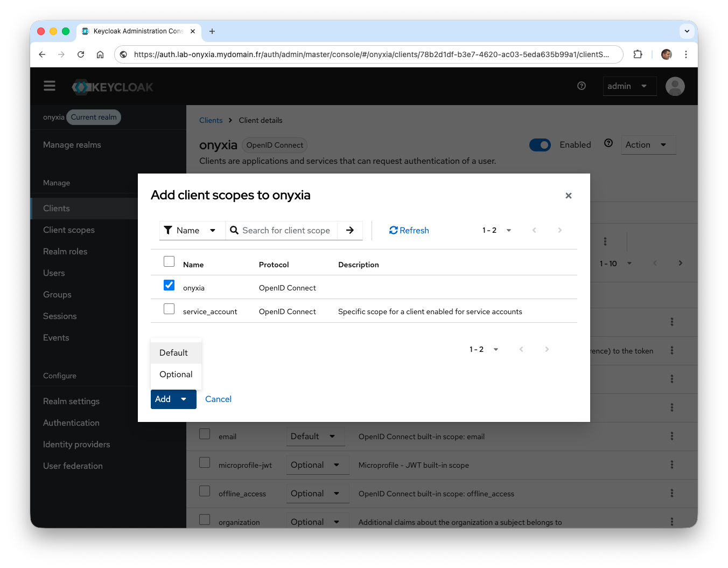This screenshot has width=728, height=568.
Task: Click the Cancel link
Action: 218,399
